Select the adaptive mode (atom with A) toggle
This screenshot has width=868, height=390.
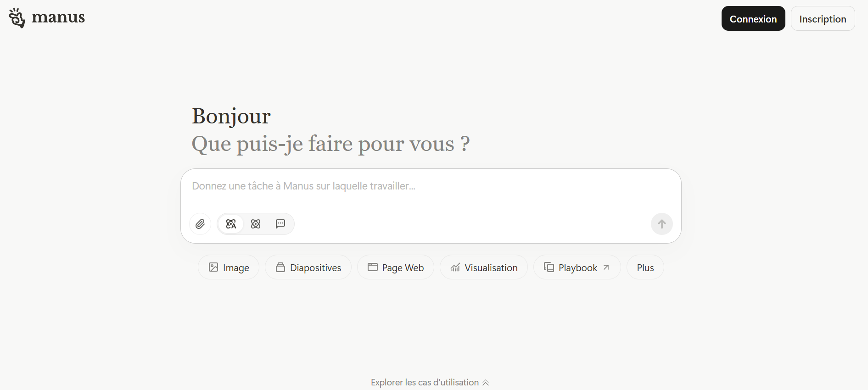pyautogui.click(x=231, y=224)
